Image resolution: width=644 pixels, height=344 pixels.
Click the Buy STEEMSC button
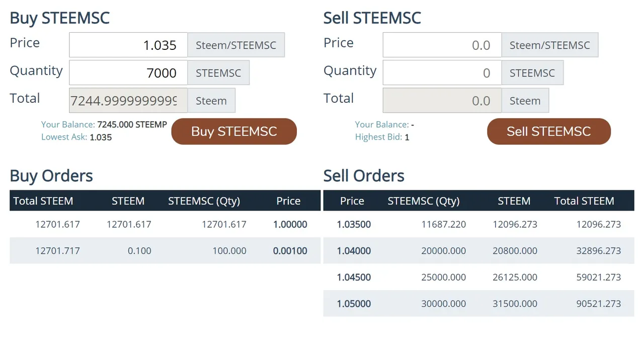click(234, 131)
